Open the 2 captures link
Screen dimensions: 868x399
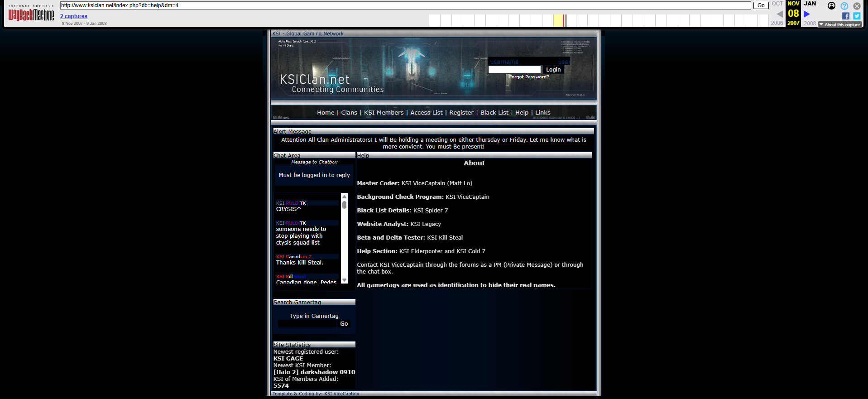pyautogui.click(x=73, y=16)
